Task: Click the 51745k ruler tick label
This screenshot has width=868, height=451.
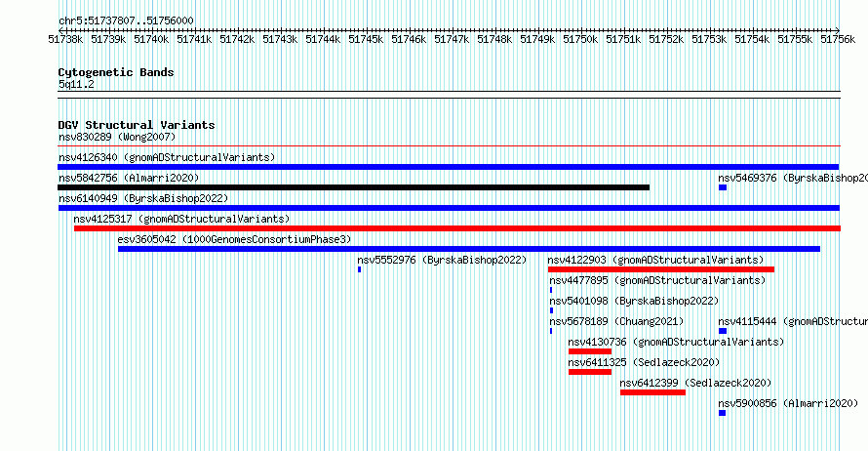Action: pyautogui.click(x=366, y=39)
